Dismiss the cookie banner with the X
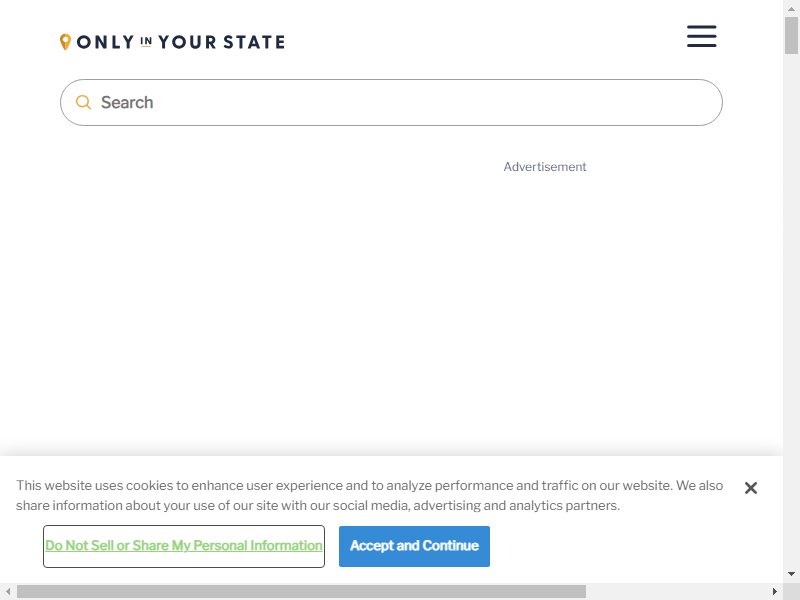The height and width of the screenshot is (600, 800). tap(751, 488)
